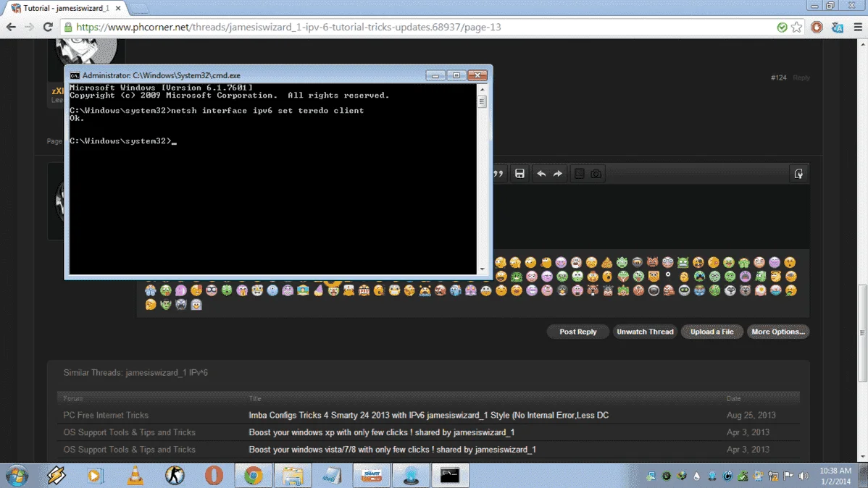Click the Upload a File button
Image resolution: width=868 pixels, height=488 pixels.
click(712, 332)
